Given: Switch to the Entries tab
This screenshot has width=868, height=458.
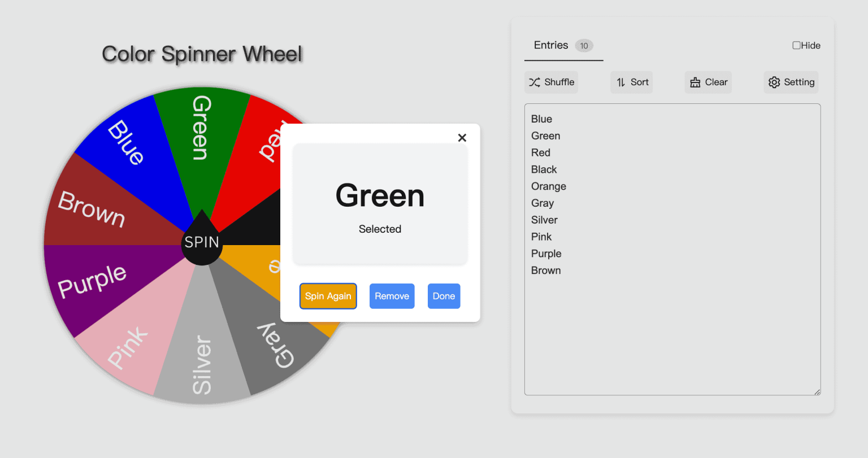Looking at the screenshot, I should coord(550,45).
